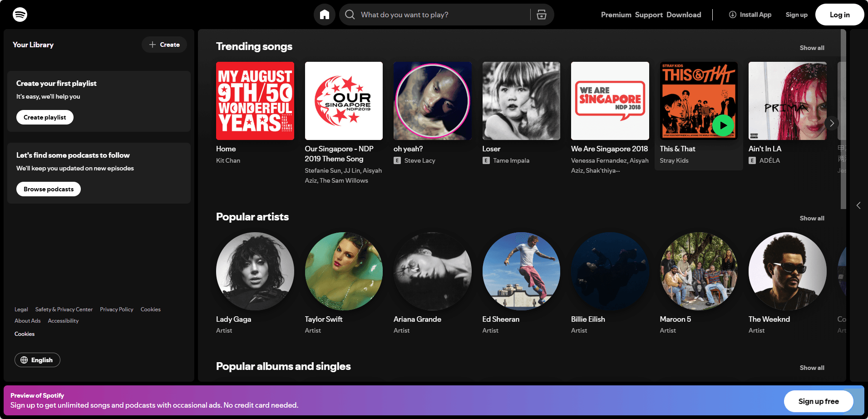The image size is (868, 419).
Task: Click the ADÉLA artist name
Action: point(769,160)
